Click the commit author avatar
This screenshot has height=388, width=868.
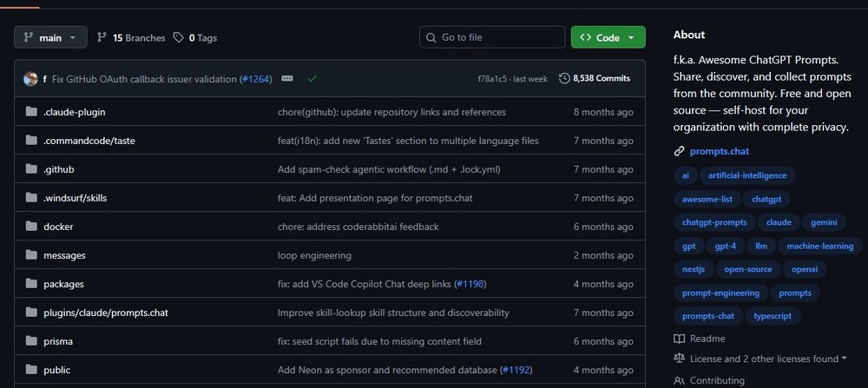(30, 79)
